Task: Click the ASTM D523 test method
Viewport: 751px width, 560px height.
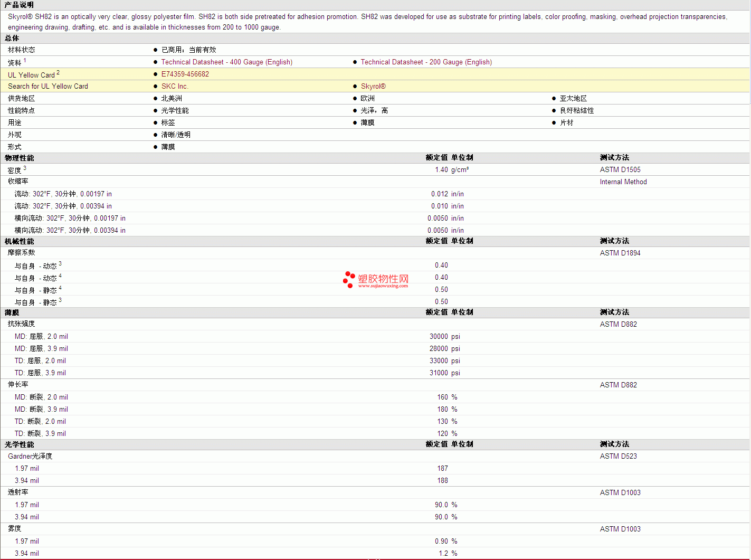Action: pos(619,456)
